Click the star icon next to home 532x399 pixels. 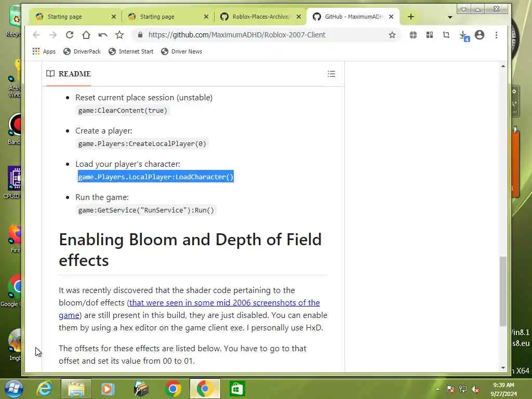119,35
